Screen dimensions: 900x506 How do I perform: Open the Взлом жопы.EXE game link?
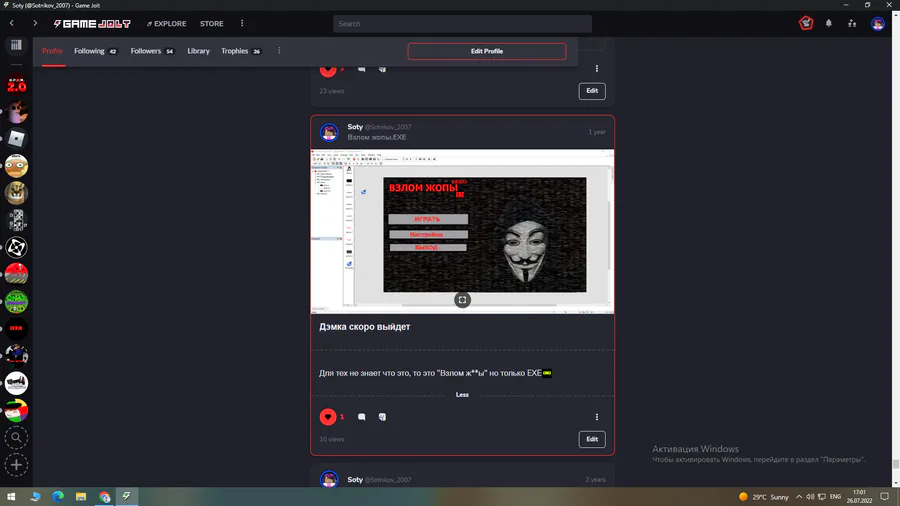pos(377,137)
